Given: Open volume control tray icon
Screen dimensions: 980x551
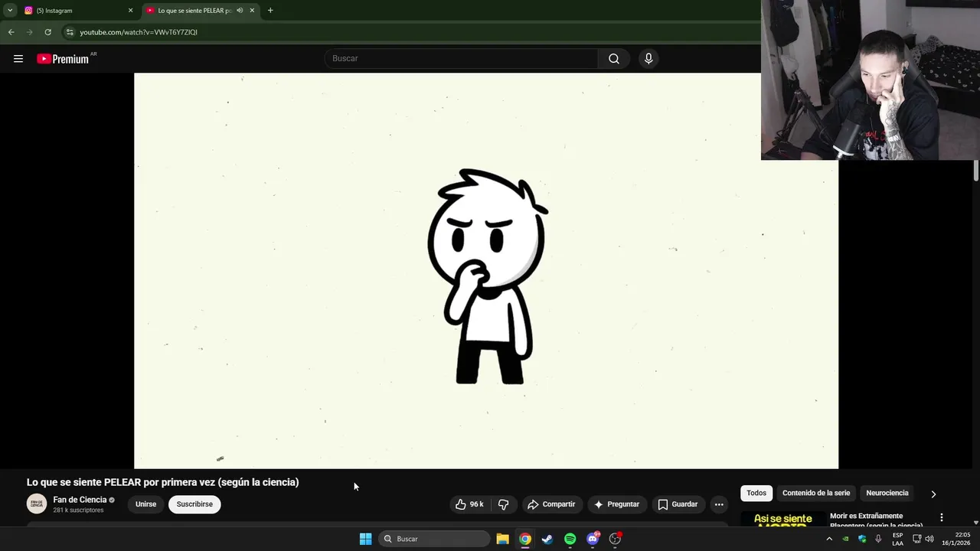Looking at the screenshot, I should [x=929, y=539].
